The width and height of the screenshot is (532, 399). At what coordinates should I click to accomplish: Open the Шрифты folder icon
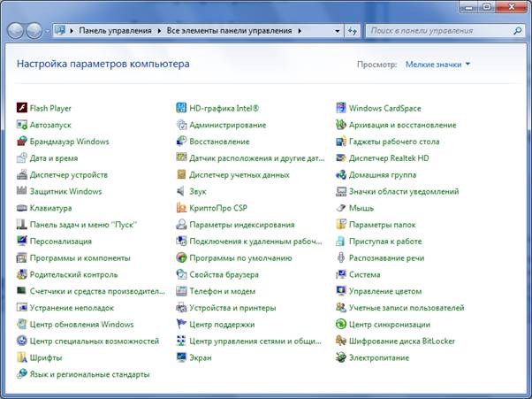click(22, 357)
